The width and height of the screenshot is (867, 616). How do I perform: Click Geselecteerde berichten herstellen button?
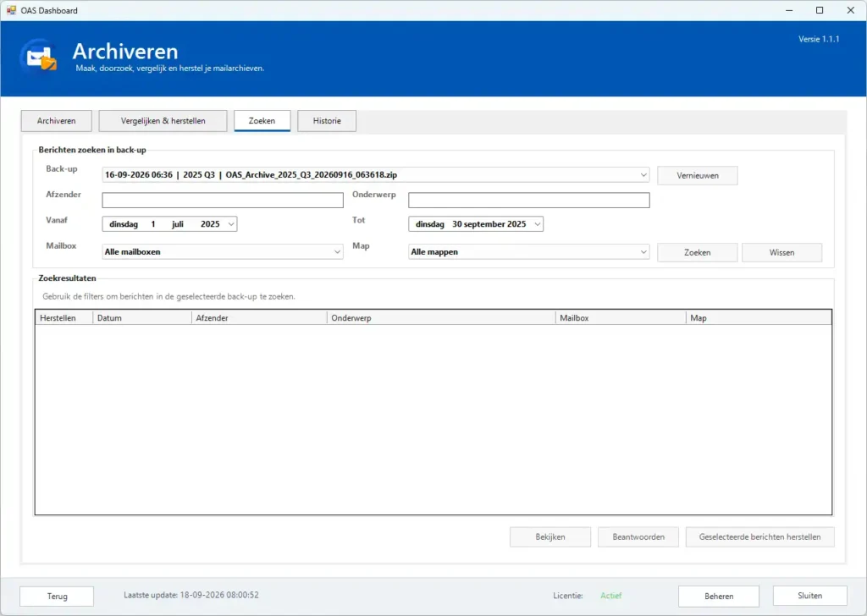[759, 537]
